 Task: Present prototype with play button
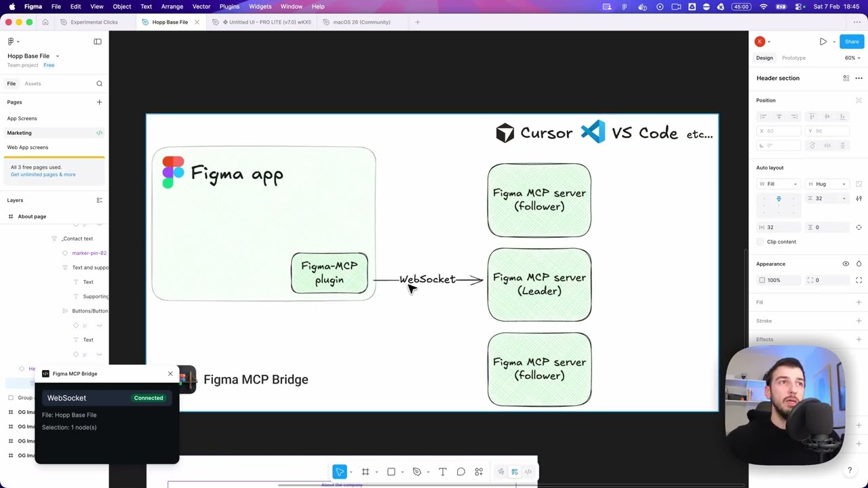point(823,41)
